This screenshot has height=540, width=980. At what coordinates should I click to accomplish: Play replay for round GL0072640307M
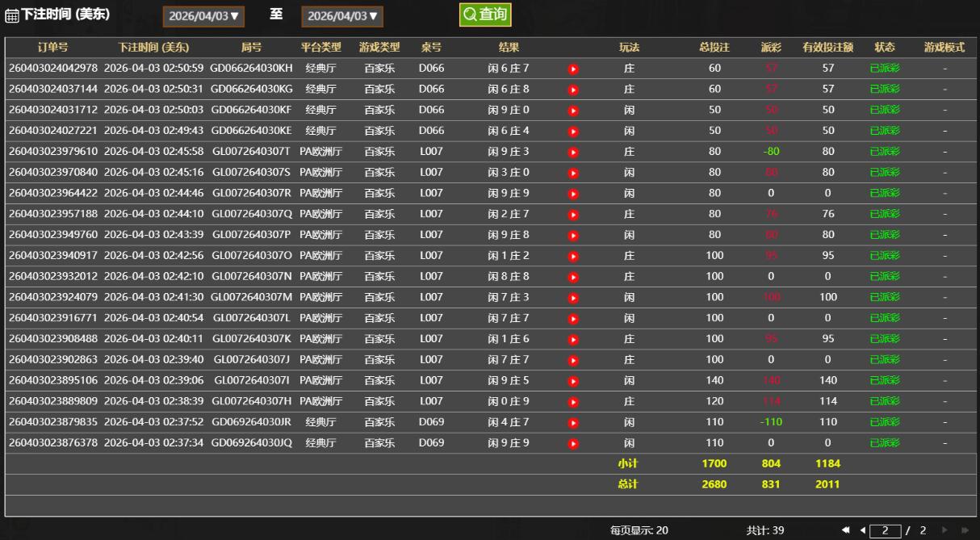573,298
